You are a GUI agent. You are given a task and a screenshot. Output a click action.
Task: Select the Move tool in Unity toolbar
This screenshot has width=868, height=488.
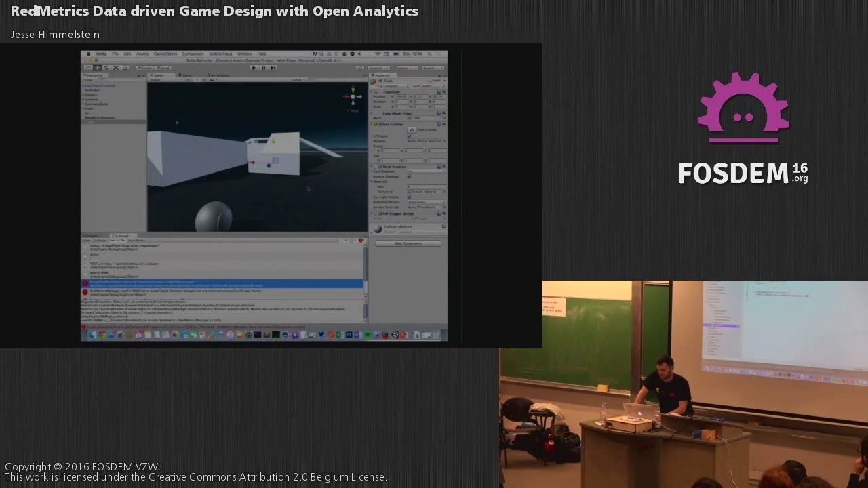(98, 68)
